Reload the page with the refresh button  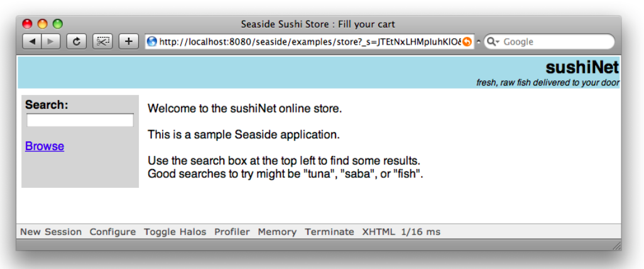[x=77, y=41]
